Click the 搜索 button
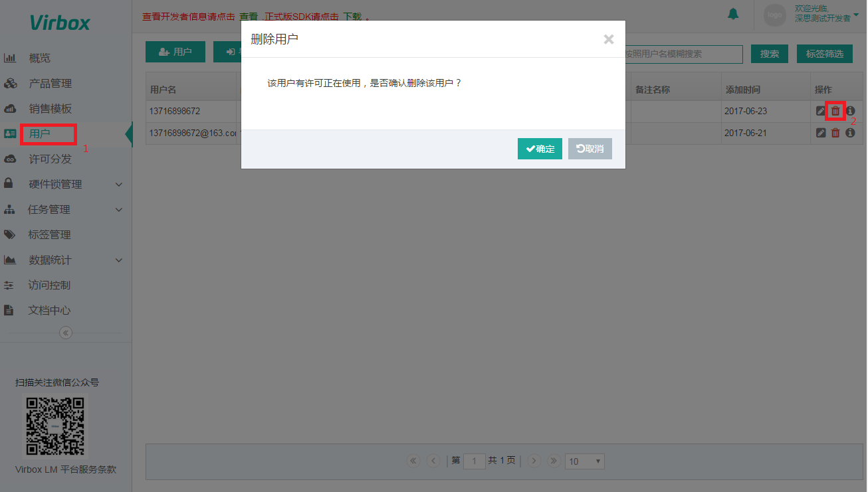Image resolution: width=868 pixels, height=492 pixels. [770, 54]
